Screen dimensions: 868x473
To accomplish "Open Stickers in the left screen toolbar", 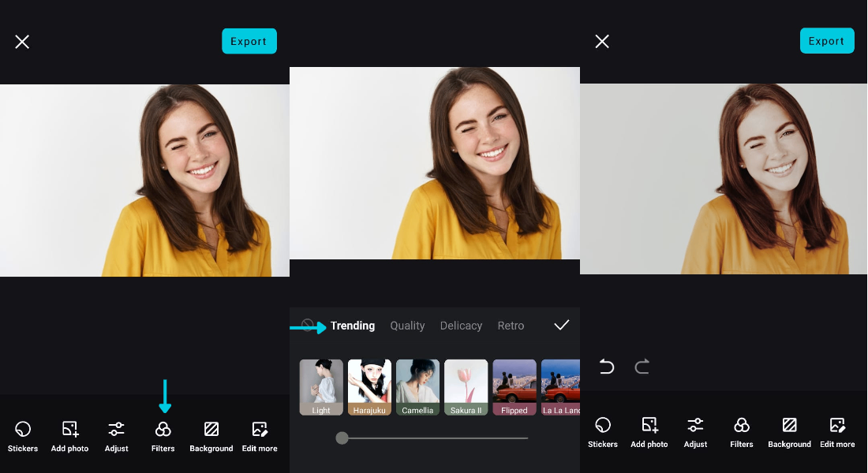I will [x=23, y=436].
